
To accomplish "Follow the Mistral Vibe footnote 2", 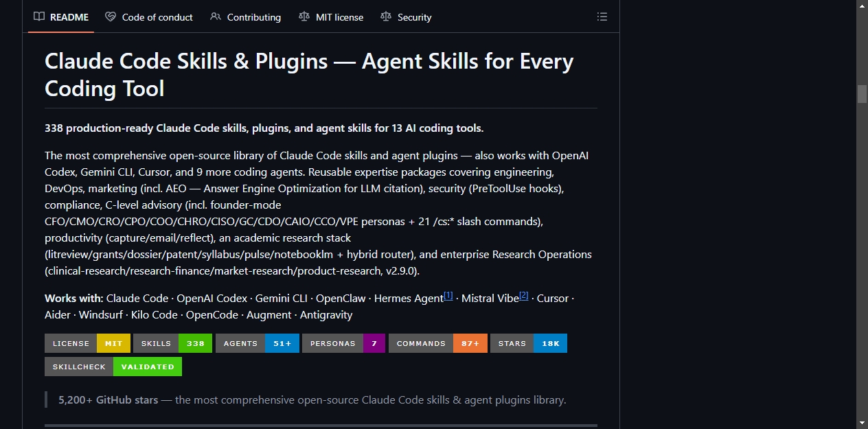I will point(524,296).
